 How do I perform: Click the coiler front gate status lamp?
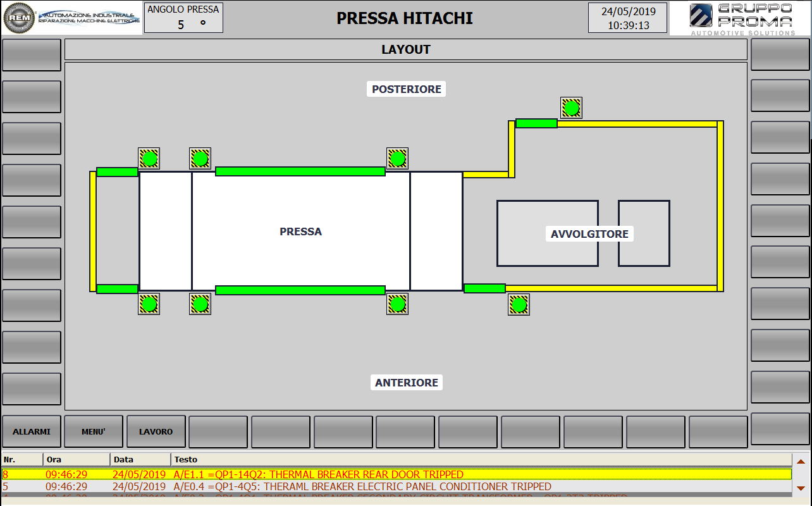point(519,305)
